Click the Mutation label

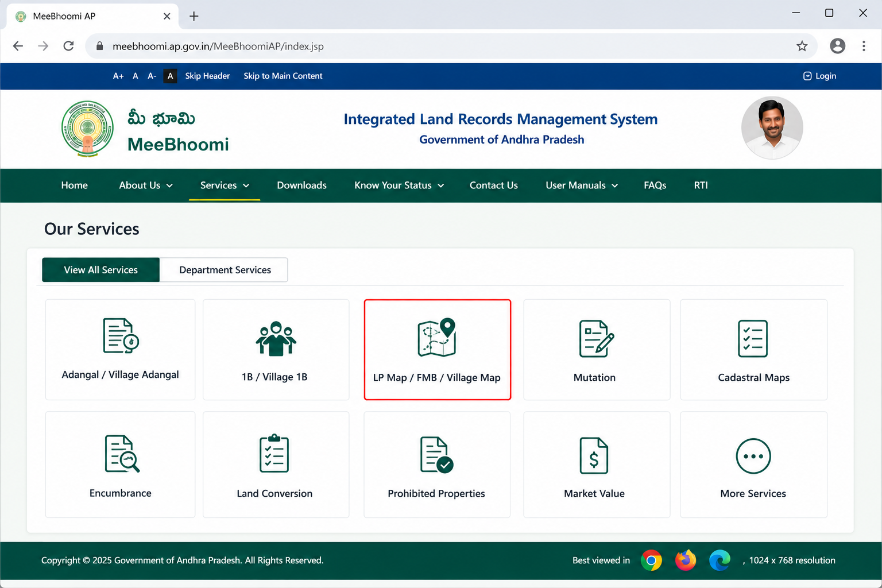point(594,378)
